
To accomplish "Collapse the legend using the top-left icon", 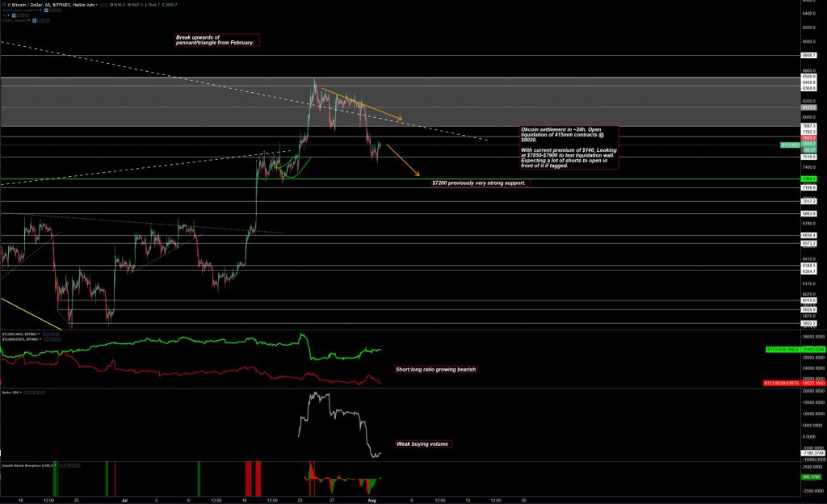I will pos(3,4).
